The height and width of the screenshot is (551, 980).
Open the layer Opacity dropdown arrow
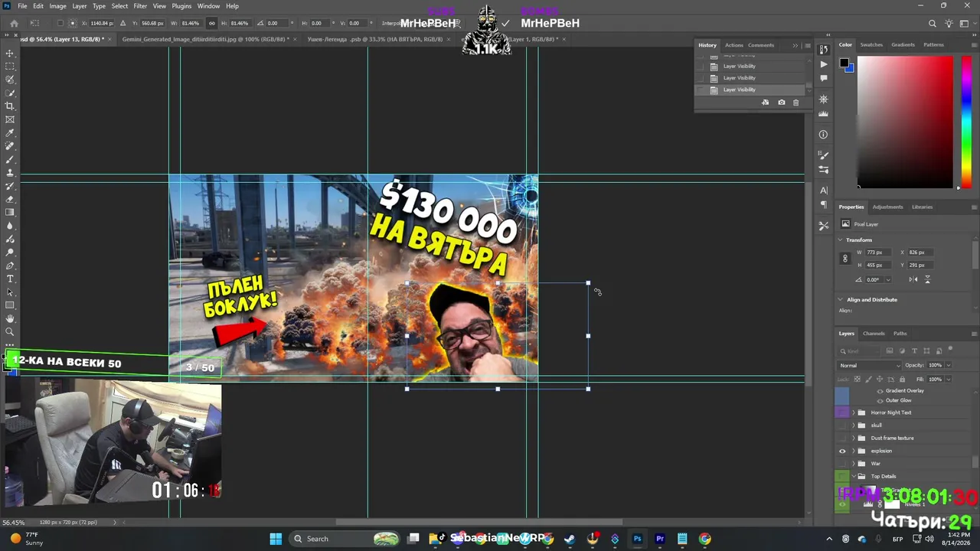pos(948,365)
